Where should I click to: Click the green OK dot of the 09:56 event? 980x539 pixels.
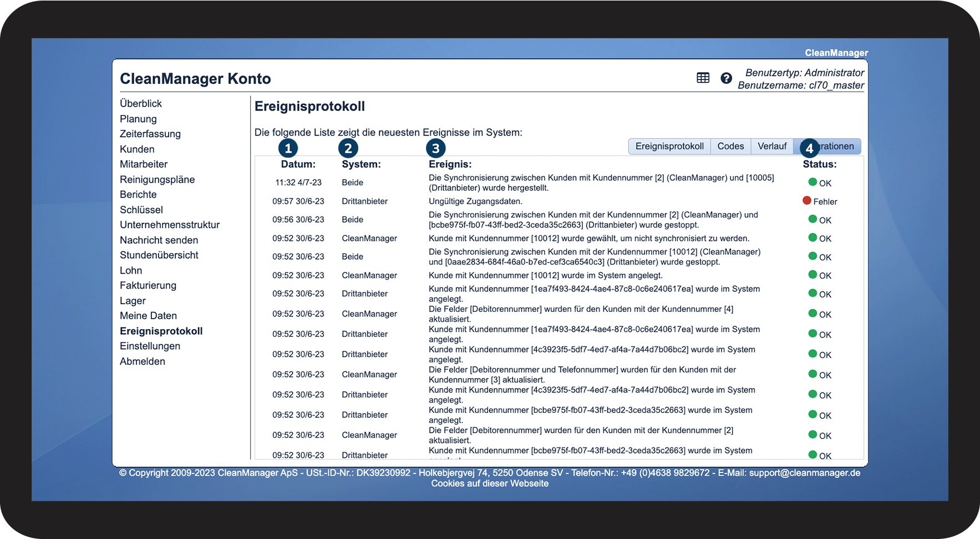coord(813,219)
